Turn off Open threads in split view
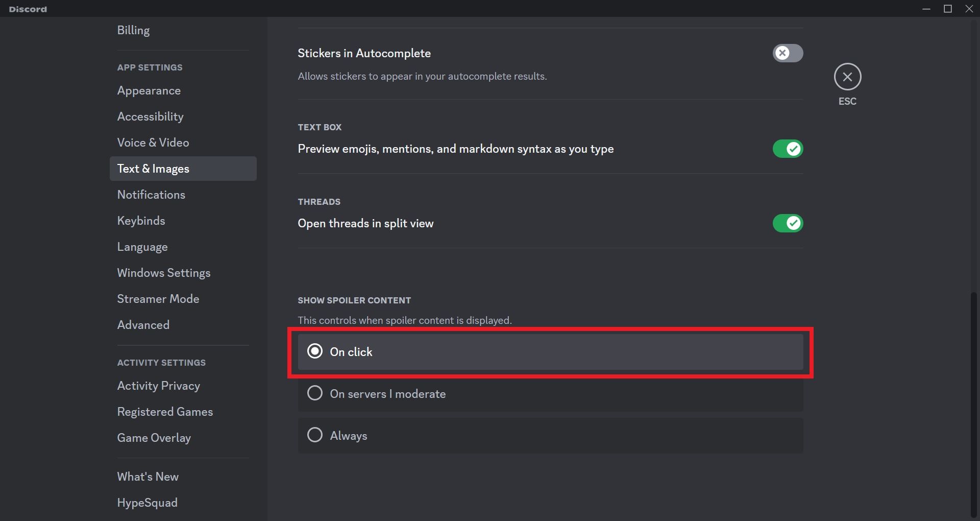 pyautogui.click(x=787, y=223)
